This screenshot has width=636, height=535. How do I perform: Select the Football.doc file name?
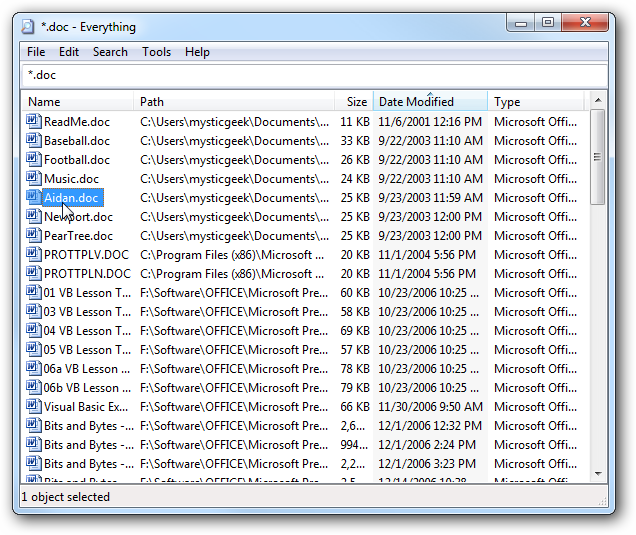tap(77, 160)
